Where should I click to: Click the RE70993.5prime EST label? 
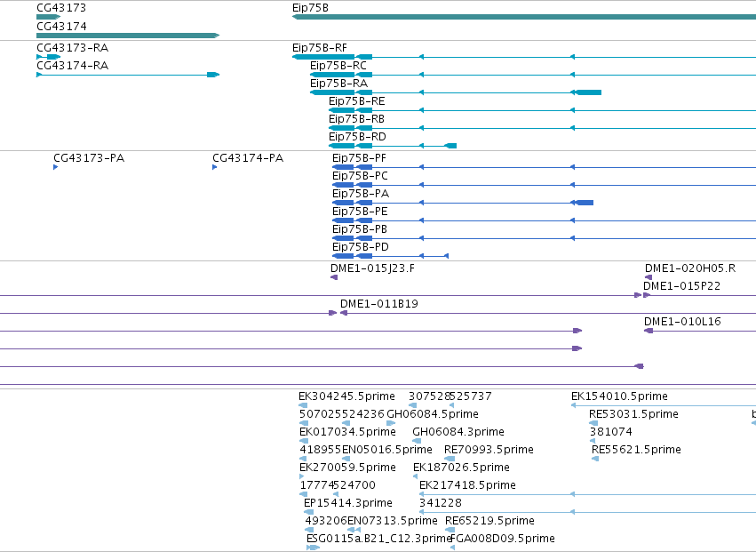[489, 450]
